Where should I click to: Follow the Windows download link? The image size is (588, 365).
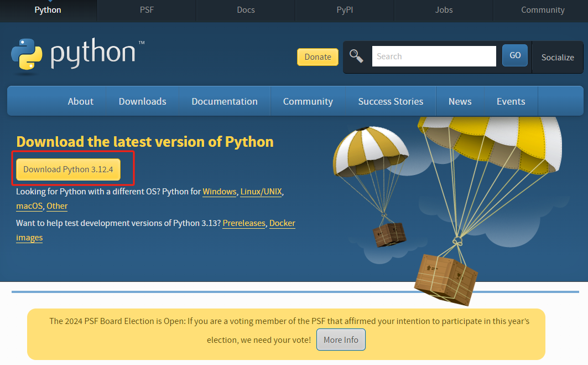220,192
